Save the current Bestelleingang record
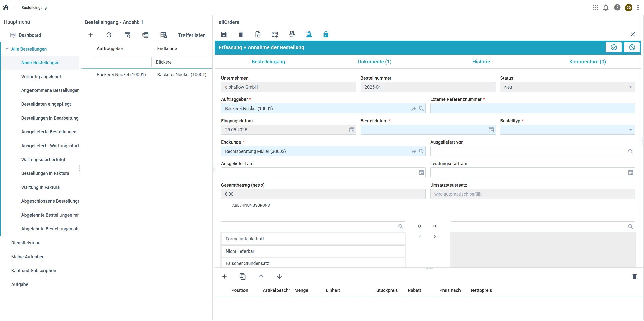 click(x=224, y=34)
